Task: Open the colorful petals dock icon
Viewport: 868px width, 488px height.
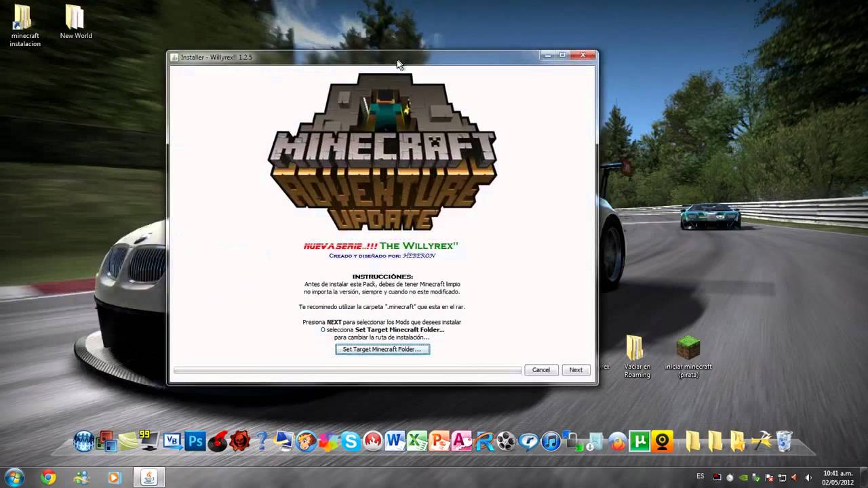Action: pos(329,442)
